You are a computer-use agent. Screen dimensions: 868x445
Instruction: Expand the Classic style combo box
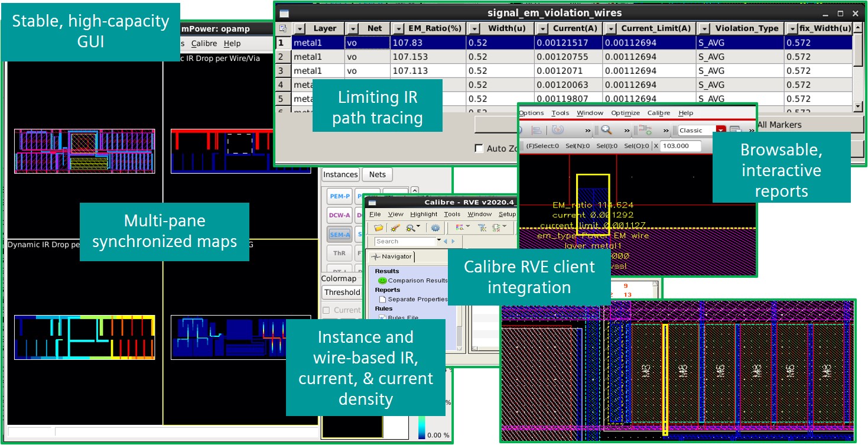(702, 130)
